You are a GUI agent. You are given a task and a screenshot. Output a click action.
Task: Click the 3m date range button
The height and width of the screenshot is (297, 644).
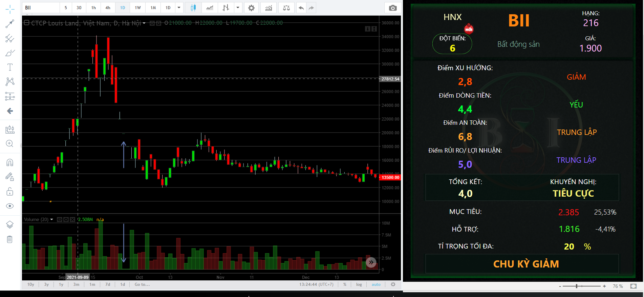(76, 284)
